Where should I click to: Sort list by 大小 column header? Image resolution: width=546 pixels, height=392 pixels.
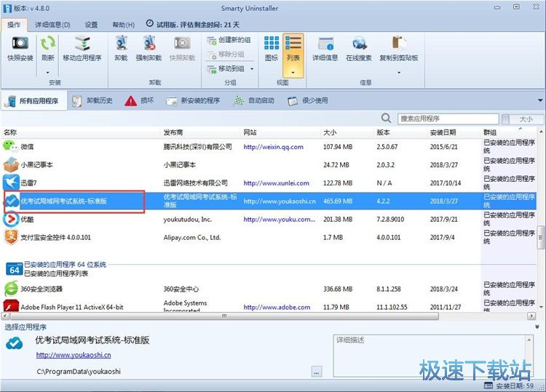point(331,133)
